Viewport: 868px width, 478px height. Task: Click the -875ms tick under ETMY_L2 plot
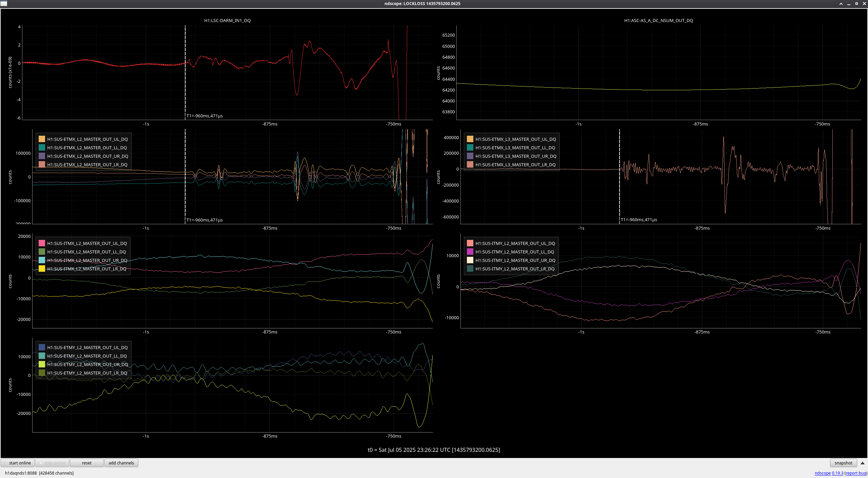tap(270, 436)
